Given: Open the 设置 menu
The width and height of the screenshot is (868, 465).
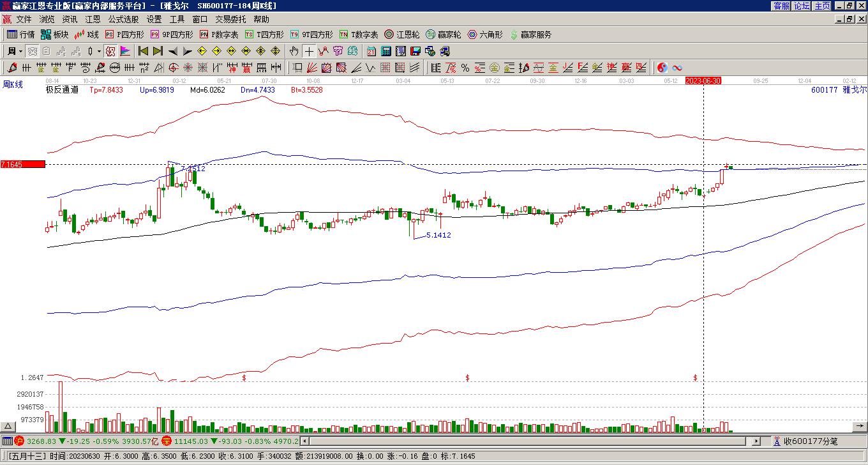Looking at the screenshot, I should [154, 19].
